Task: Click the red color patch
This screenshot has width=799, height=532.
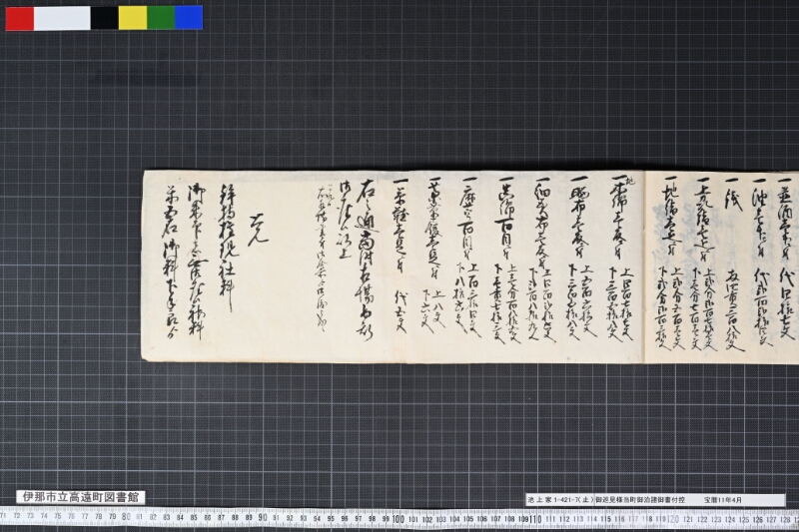Action: coord(20,18)
